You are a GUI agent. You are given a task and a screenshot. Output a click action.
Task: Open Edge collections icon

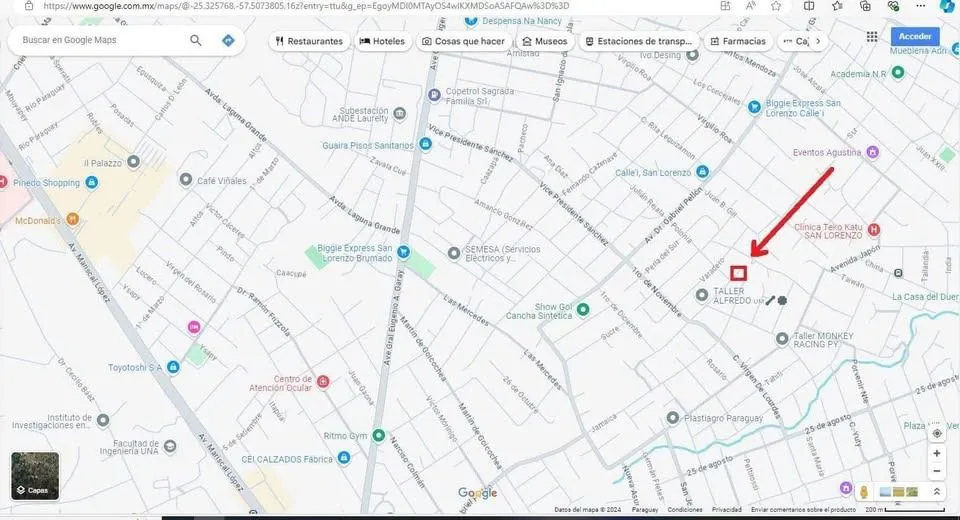[x=865, y=6]
